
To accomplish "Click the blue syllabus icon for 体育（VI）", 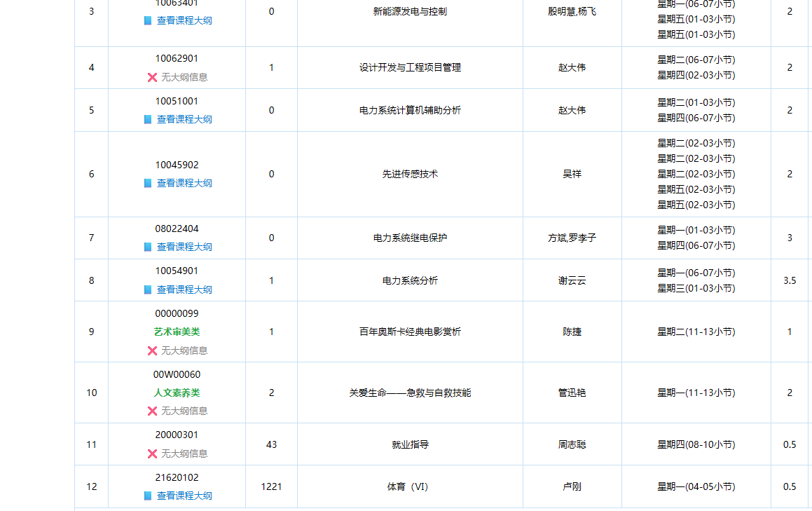I will [149, 496].
